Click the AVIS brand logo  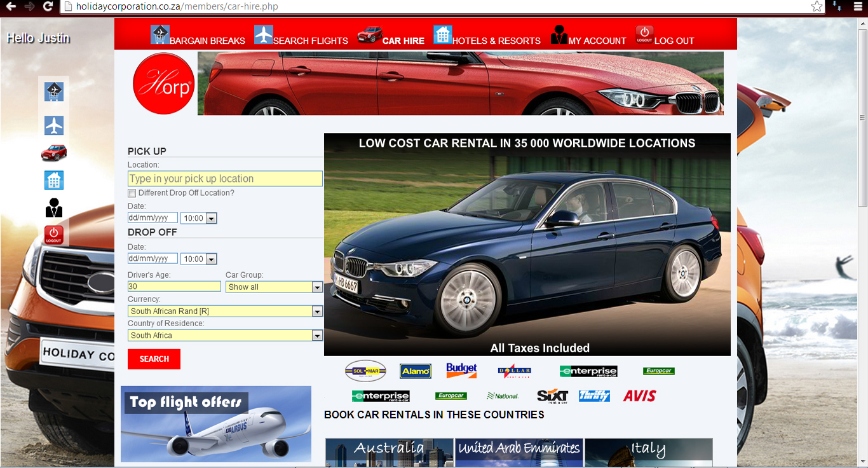pyautogui.click(x=639, y=396)
